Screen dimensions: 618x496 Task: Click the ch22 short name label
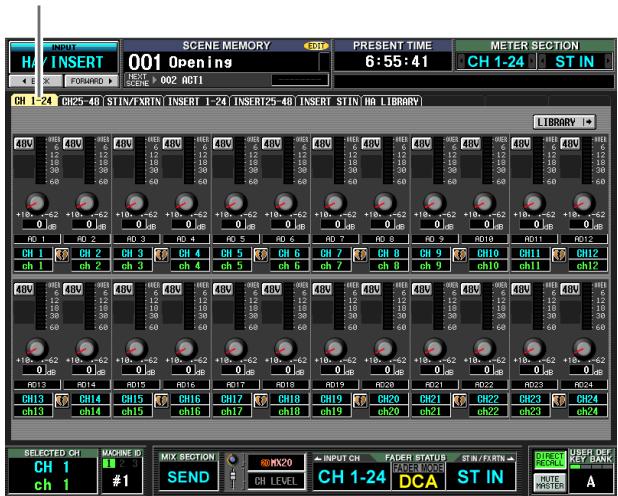click(x=488, y=411)
